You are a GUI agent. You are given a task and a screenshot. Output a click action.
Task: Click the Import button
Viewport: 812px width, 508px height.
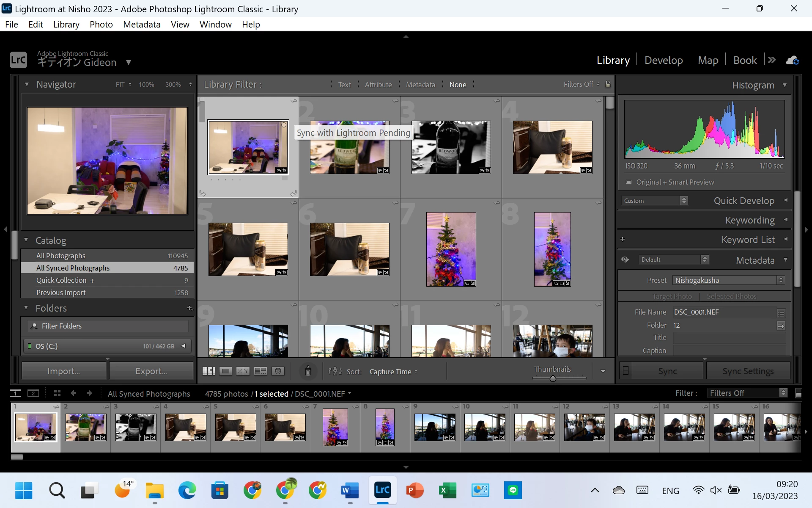[x=63, y=371]
